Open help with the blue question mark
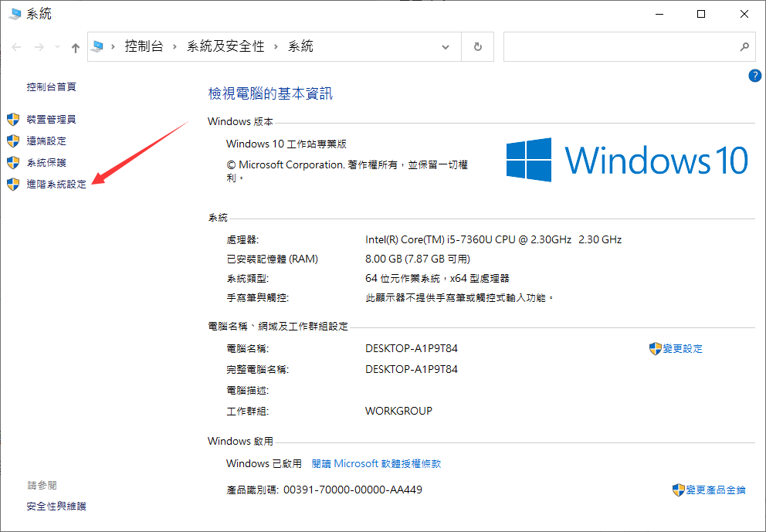 coord(754,75)
